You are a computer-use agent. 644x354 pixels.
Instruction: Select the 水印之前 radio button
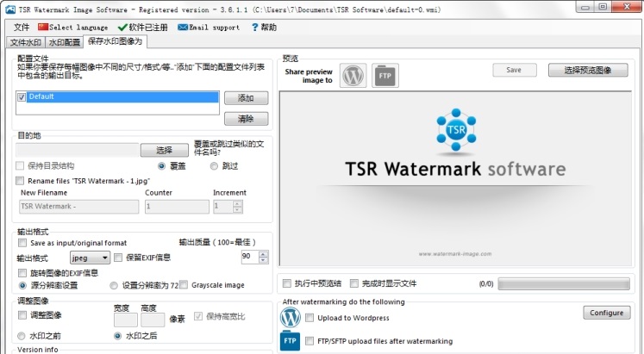pyautogui.click(x=22, y=336)
